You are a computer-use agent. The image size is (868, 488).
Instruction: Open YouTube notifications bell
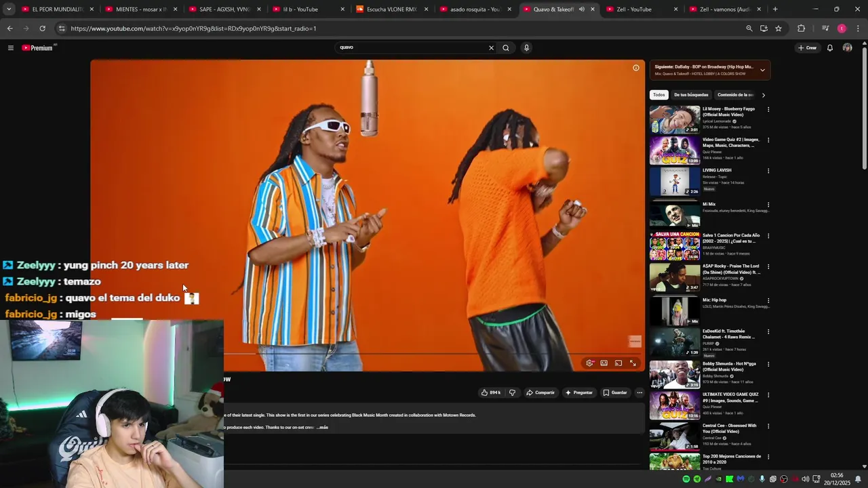(829, 48)
